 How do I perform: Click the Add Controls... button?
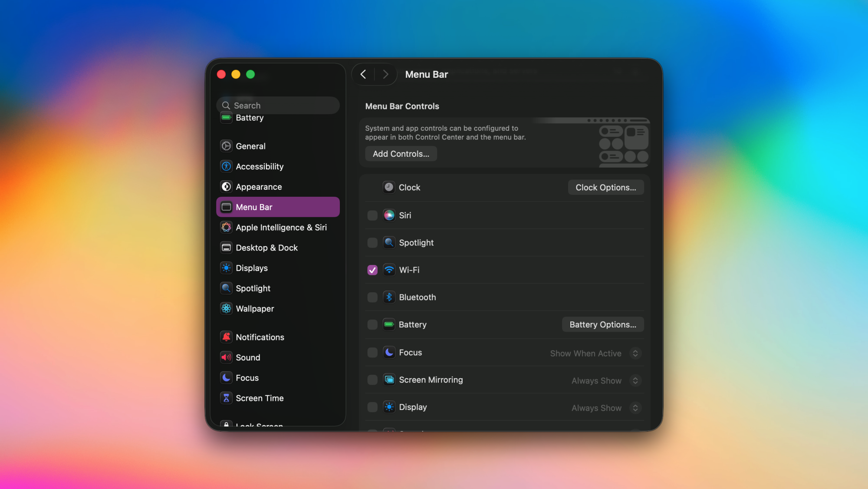(401, 154)
